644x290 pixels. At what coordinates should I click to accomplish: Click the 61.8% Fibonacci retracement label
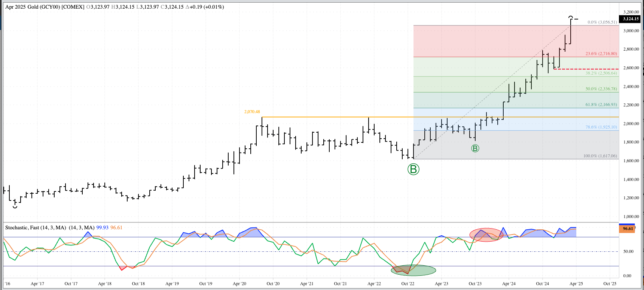[601, 105]
